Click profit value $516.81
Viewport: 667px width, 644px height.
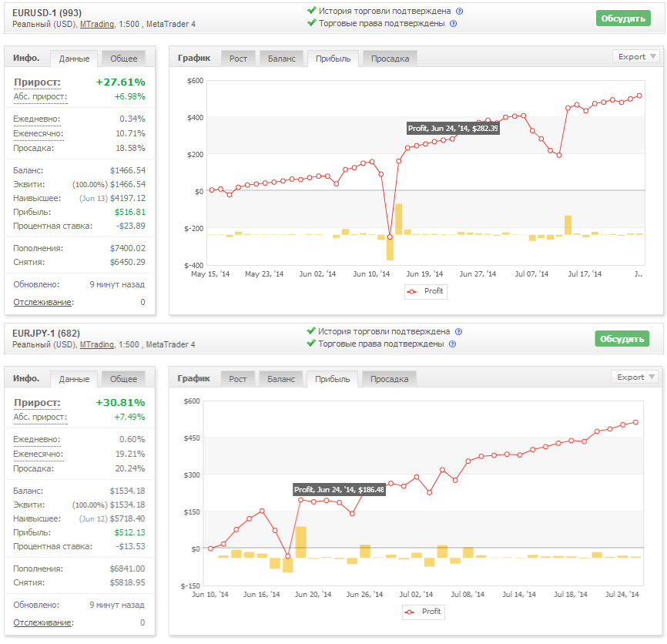tap(129, 213)
